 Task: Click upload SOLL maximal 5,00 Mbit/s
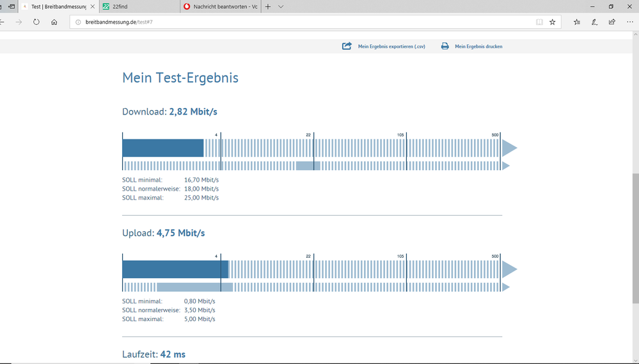tap(169, 319)
